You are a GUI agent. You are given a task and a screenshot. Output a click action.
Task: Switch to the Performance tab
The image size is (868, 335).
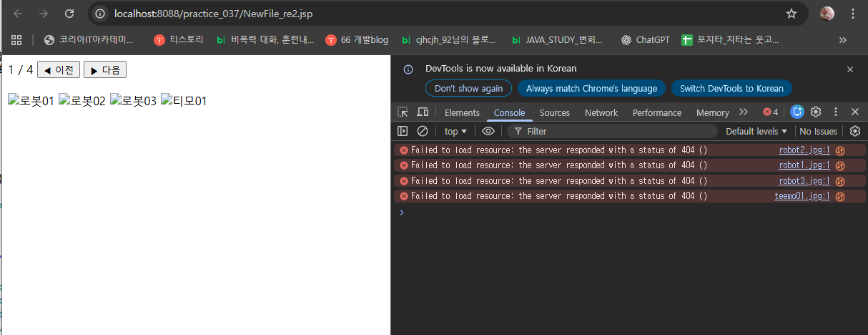click(657, 112)
